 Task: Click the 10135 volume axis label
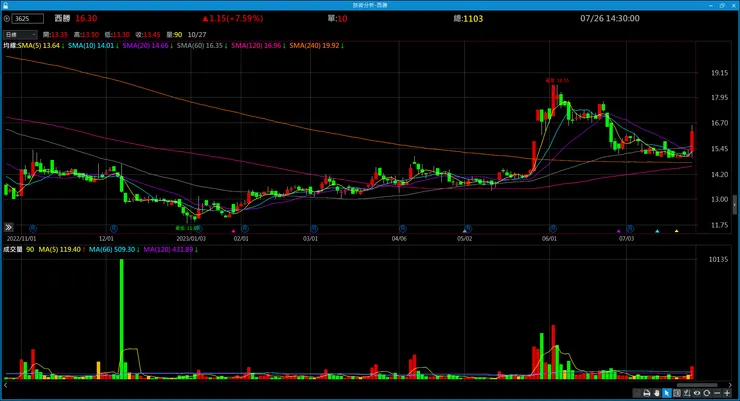pyautogui.click(x=718, y=259)
